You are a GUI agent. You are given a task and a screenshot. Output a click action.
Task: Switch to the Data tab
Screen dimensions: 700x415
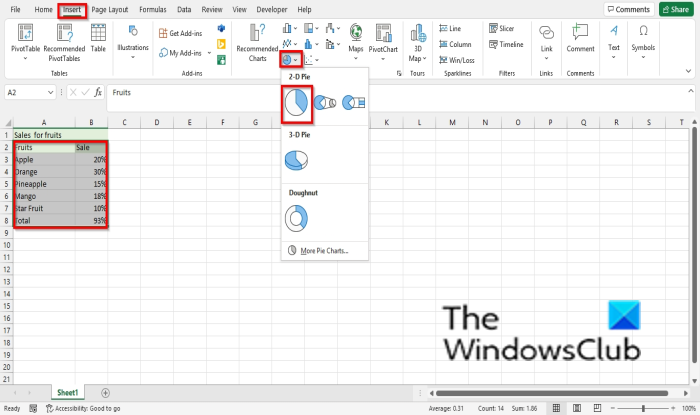(x=184, y=9)
